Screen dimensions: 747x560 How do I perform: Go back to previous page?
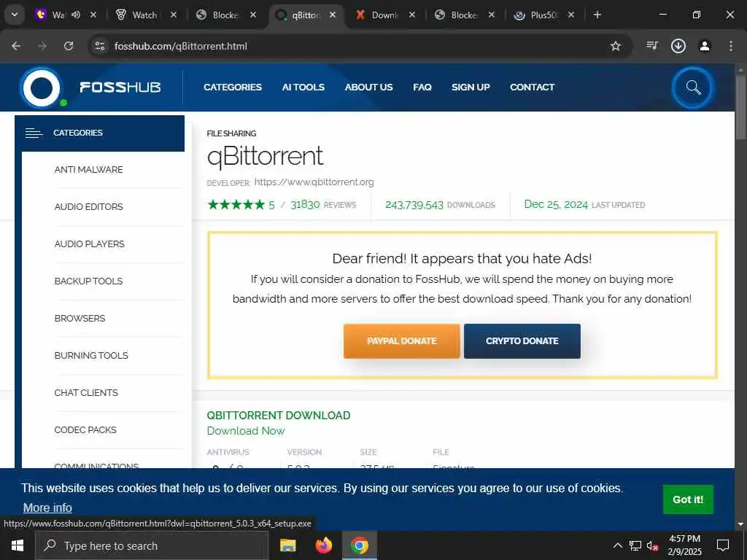(16, 46)
